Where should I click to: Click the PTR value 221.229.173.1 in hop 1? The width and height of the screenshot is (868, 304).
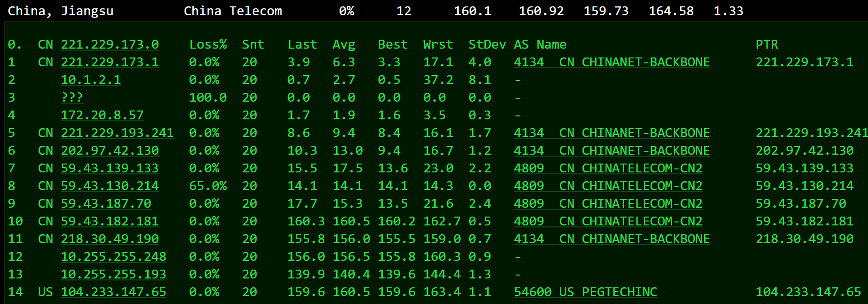pyautogui.click(x=805, y=62)
